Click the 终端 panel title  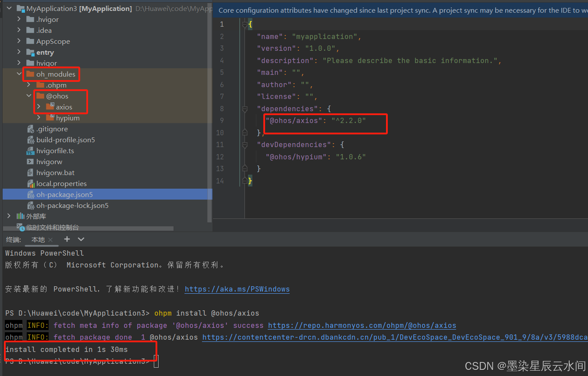[x=13, y=240]
